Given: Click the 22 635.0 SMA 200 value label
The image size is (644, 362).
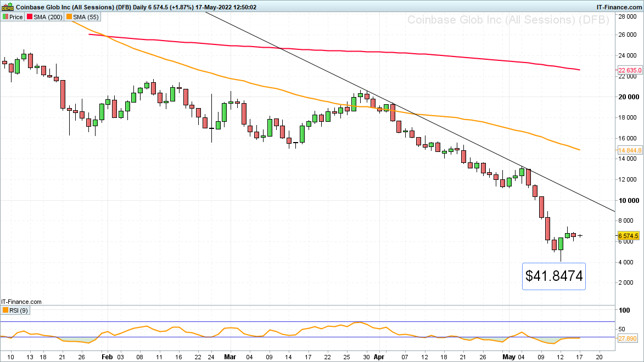Looking at the screenshot, I should pyautogui.click(x=630, y=70).
